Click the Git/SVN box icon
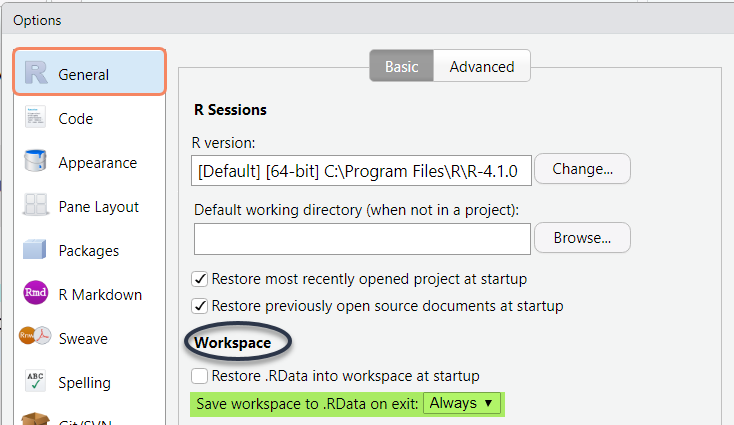The image size is (734, 425). (36, 418)
